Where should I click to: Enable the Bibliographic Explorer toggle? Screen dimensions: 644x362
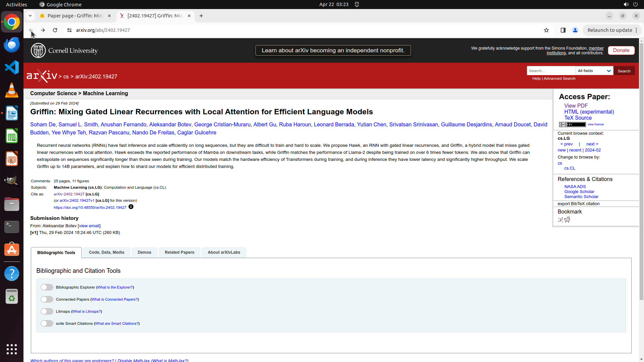(47, 287)
